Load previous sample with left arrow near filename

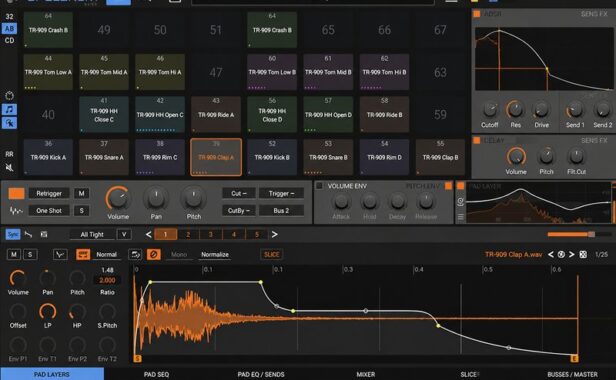551,255
